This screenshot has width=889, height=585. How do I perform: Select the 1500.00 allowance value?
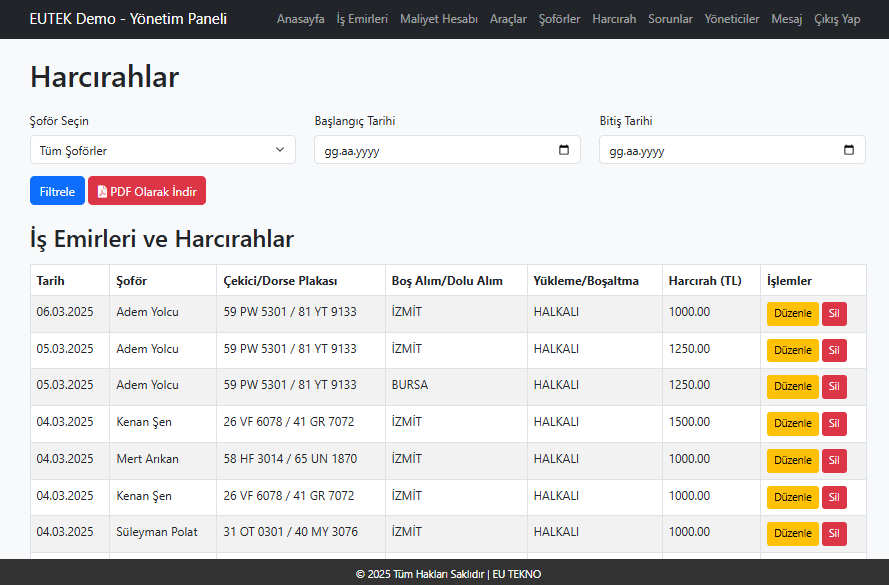[x=689, y=422]
